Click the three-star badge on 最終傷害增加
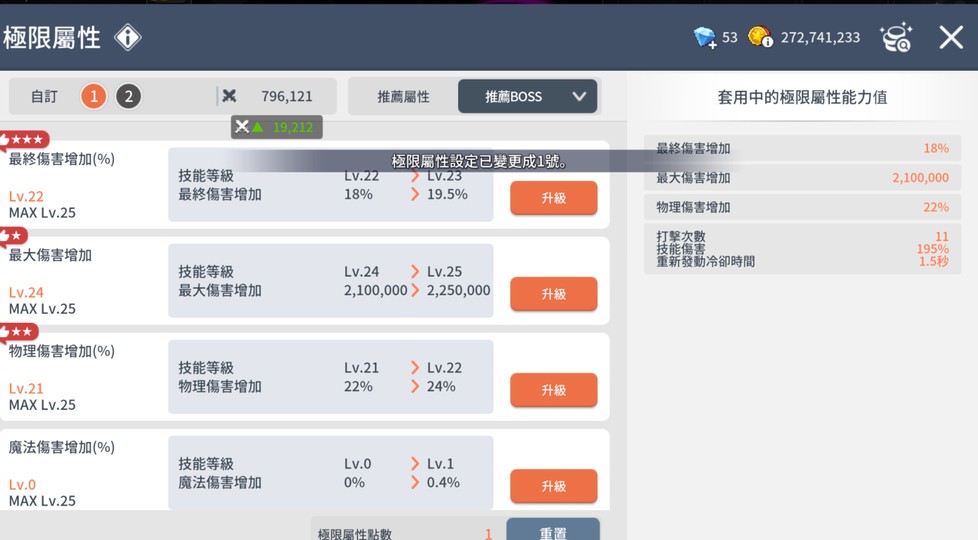Screen dimensions: 978x540 [25, 140]
